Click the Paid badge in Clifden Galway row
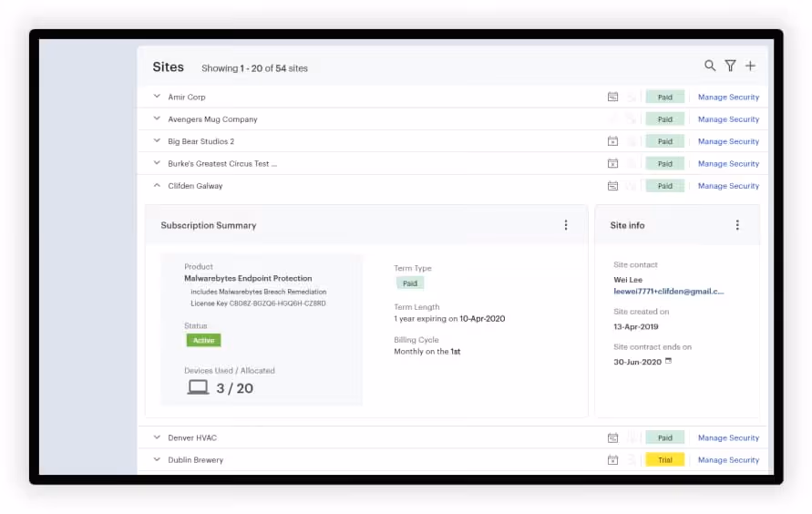This screenshot has height=514, width=812. [665, 186]
